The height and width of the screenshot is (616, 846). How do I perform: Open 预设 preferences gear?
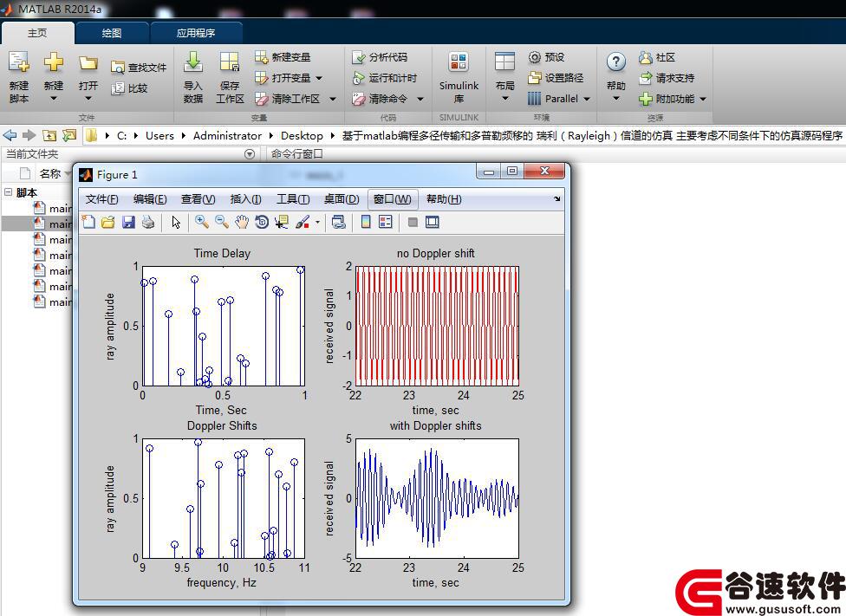pyautogui.click(x=546, y=57)
